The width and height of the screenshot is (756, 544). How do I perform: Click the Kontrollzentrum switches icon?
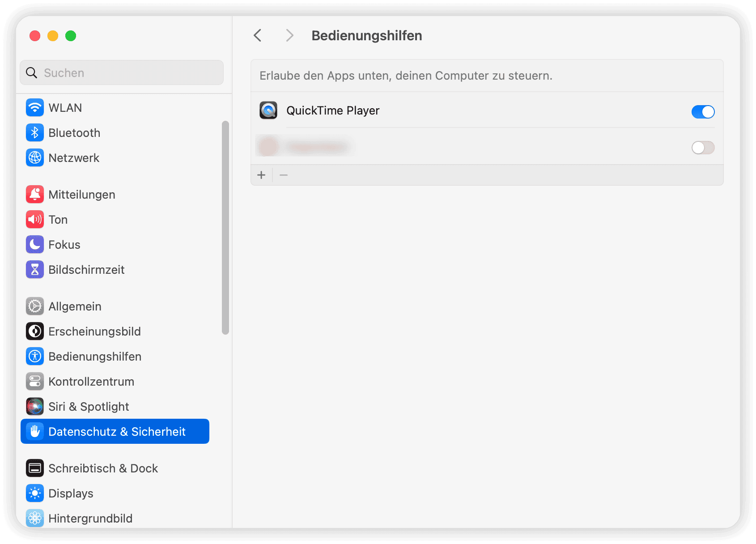pos(35,381)
